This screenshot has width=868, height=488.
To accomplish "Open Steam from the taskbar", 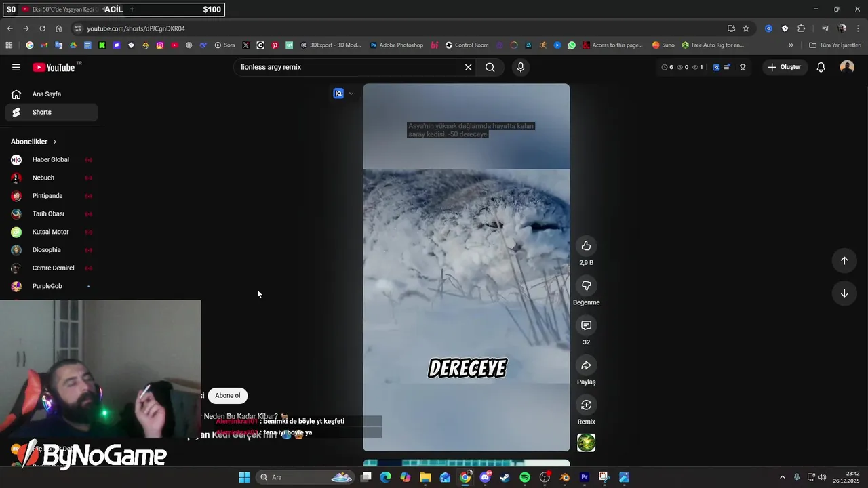I will coord(505,477).
